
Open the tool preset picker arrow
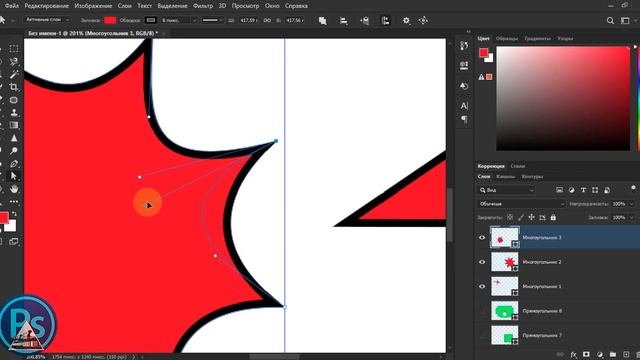[x=13, y=20]
